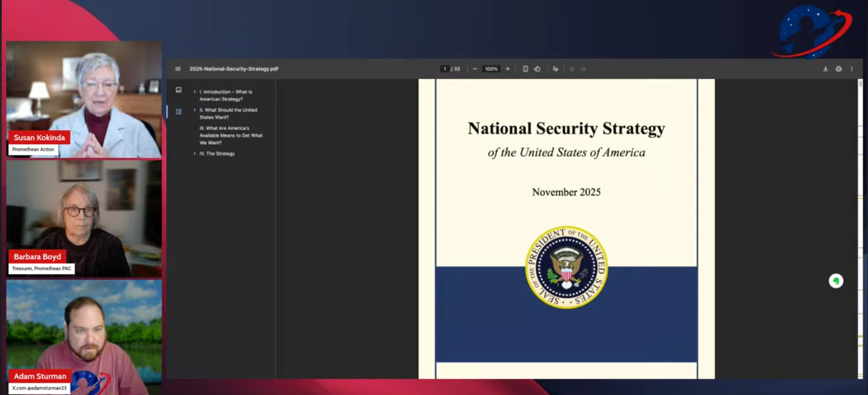
Task: Click the undo arrow icon
Action: (x=571, y=69)
